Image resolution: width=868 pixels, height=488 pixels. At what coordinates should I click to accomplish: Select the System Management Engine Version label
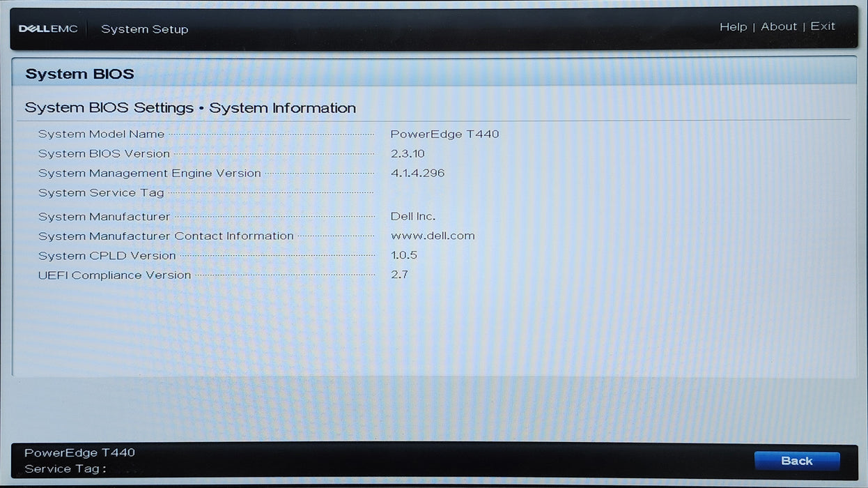click(x=149, y=173)
